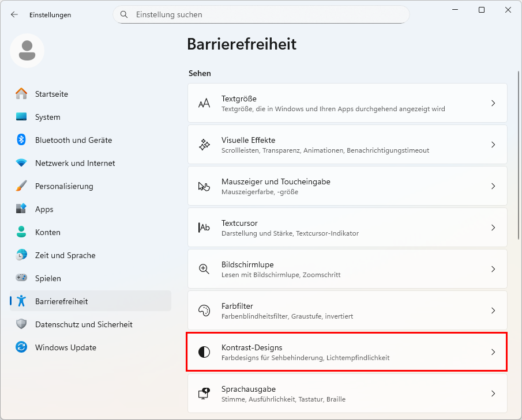Click the Barrierefreiheit figure icon
Viewport: 522px width, 420px height.
coord(21,301)
